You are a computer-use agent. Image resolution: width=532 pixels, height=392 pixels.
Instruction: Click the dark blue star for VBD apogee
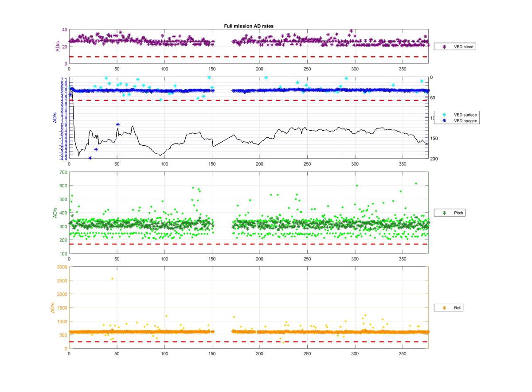tap(444, 120)
